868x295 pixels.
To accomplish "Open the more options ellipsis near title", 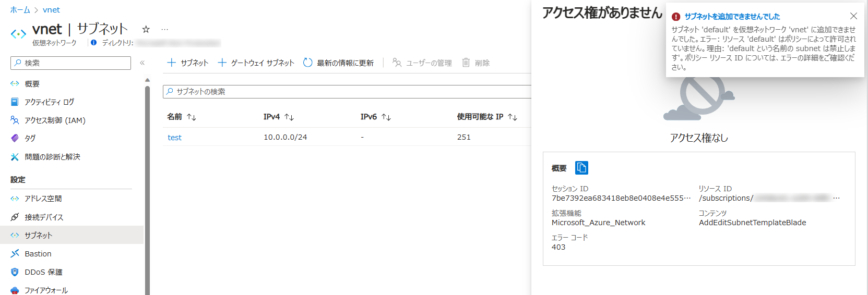I will tap(165, 29).
